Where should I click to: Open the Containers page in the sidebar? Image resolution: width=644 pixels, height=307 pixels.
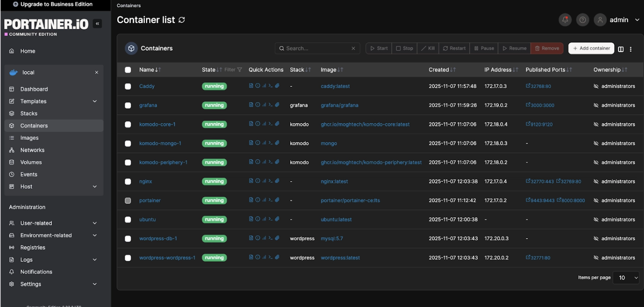click(34, 125)
